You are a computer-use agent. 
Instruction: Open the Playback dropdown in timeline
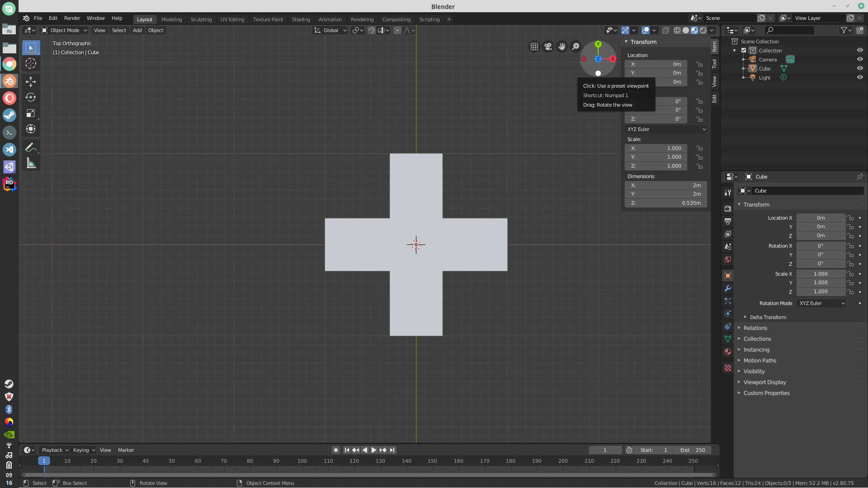pyautogui.click(x=55, y=450)
